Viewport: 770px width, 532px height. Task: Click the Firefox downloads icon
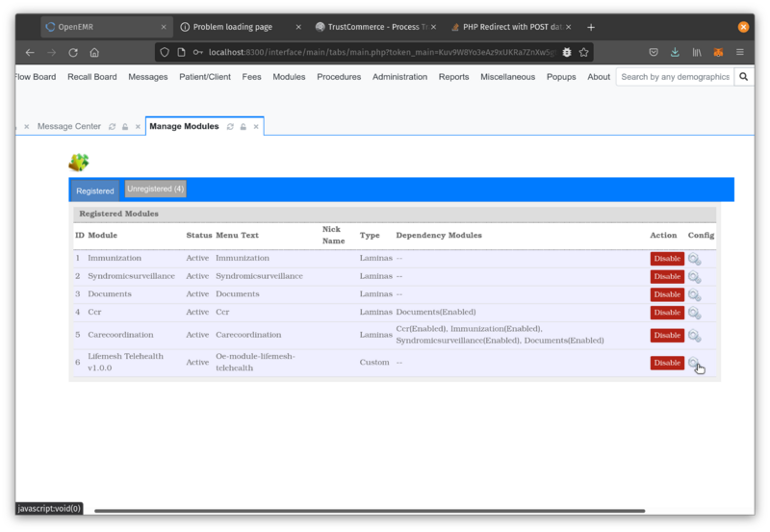click(x=675, y=52)
